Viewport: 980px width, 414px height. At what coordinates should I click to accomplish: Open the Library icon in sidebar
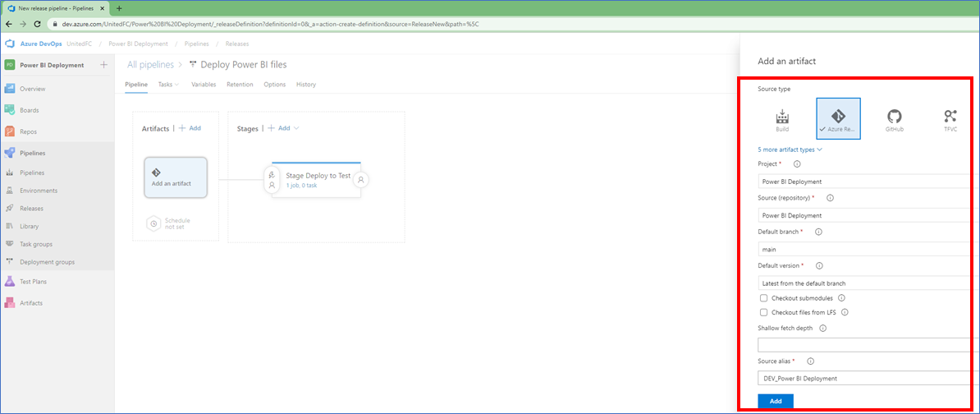pos(9,227)
